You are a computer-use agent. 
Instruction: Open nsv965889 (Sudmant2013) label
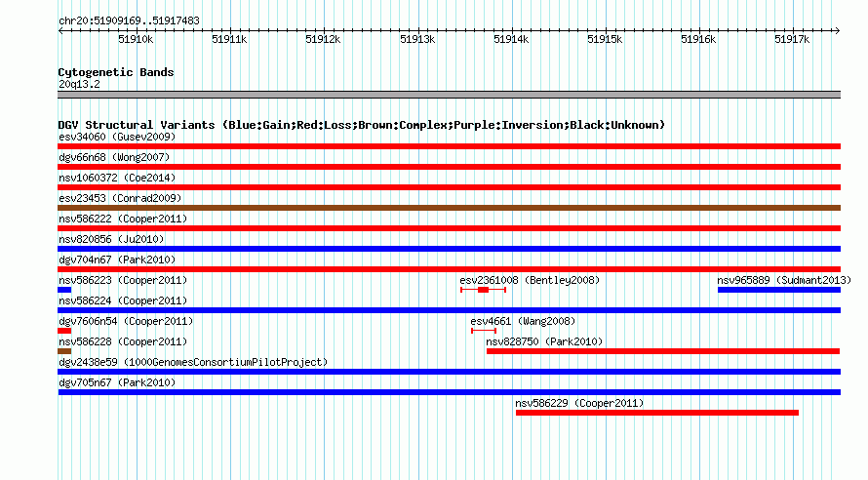[x=784, y=280]
